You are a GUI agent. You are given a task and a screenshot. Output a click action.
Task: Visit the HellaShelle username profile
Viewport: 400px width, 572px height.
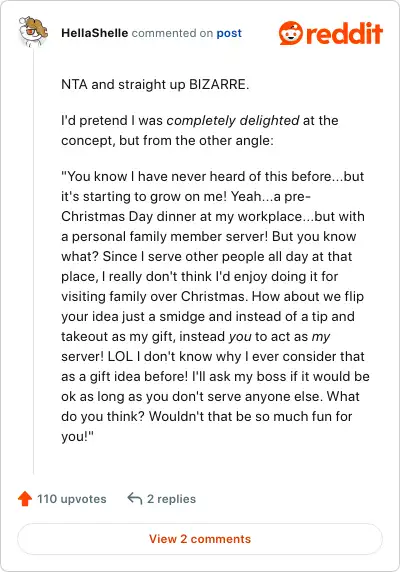pyautogui.click(x=94, y=33)
